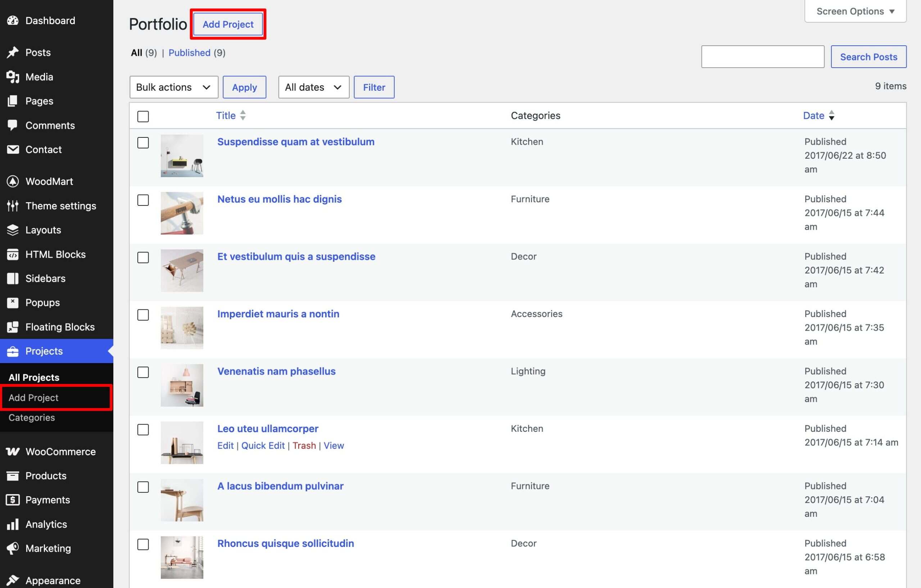921x588 pixels.
Task: Expand the Screen Options panel
Action: (x=855, y=11)
